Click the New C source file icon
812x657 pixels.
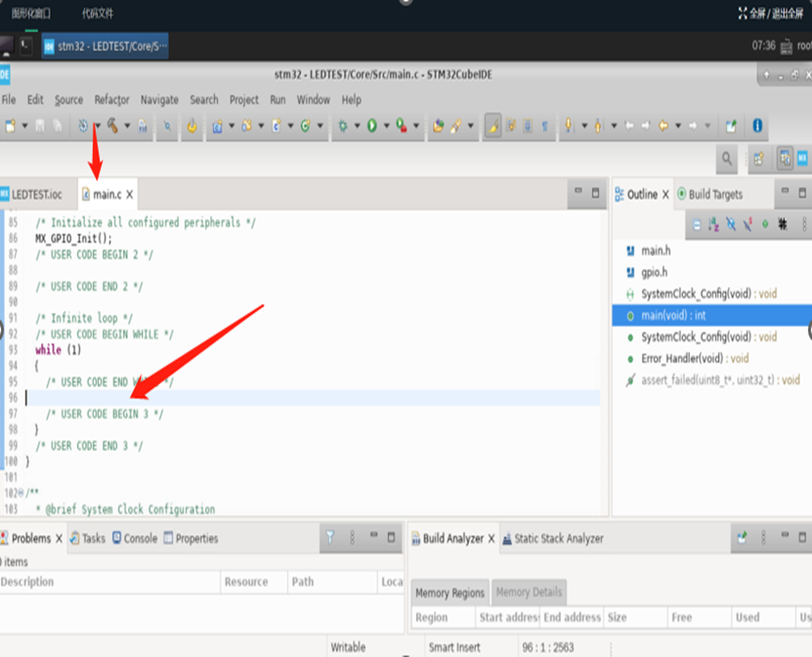click(x=276, y=125)
